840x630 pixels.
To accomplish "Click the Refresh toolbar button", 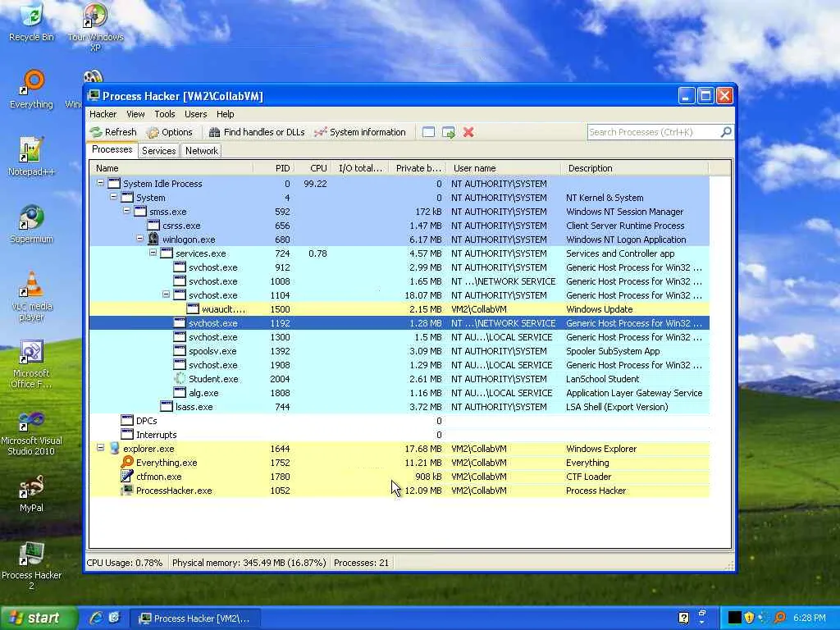I will click(x=113, y=132).
